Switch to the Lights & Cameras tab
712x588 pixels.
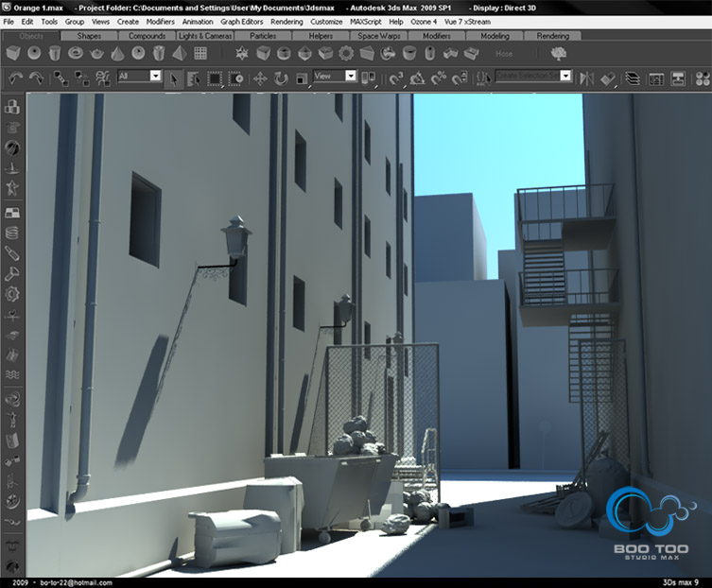point(205,36)
